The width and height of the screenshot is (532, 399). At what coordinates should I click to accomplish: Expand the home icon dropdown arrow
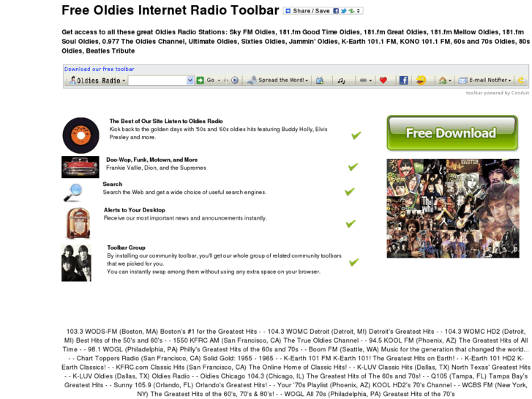tap(450, 81)
